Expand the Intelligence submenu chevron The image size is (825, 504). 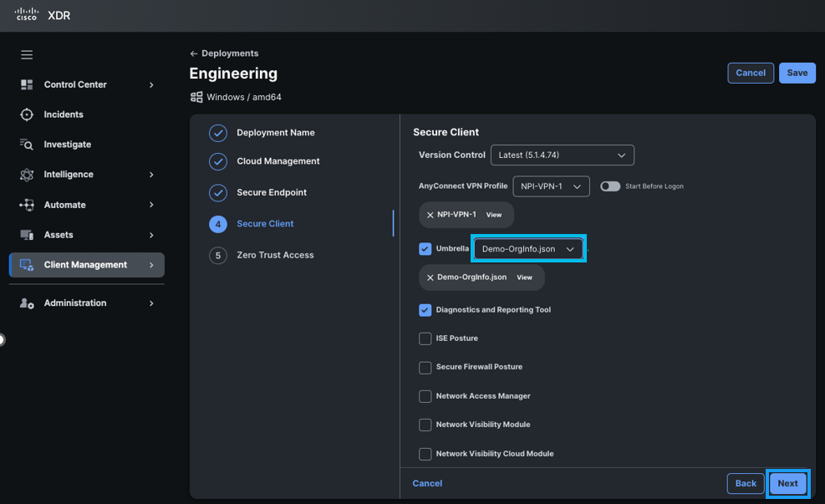point(151,175)
